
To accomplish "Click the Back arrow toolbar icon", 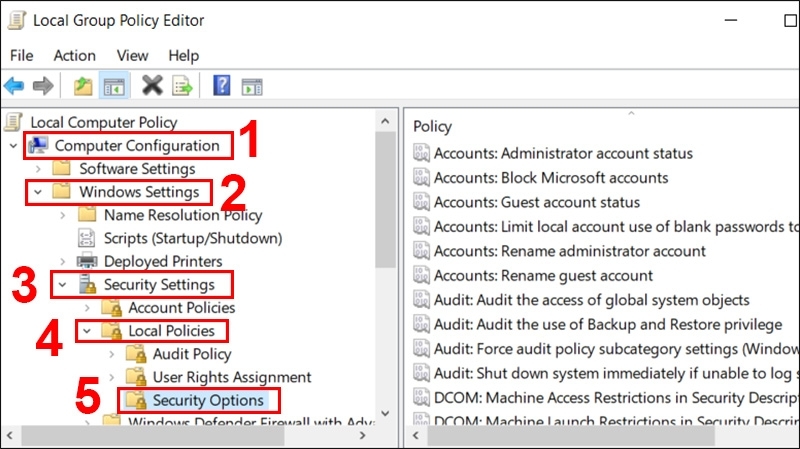I will pyautogui.click(x=14, y=86).
